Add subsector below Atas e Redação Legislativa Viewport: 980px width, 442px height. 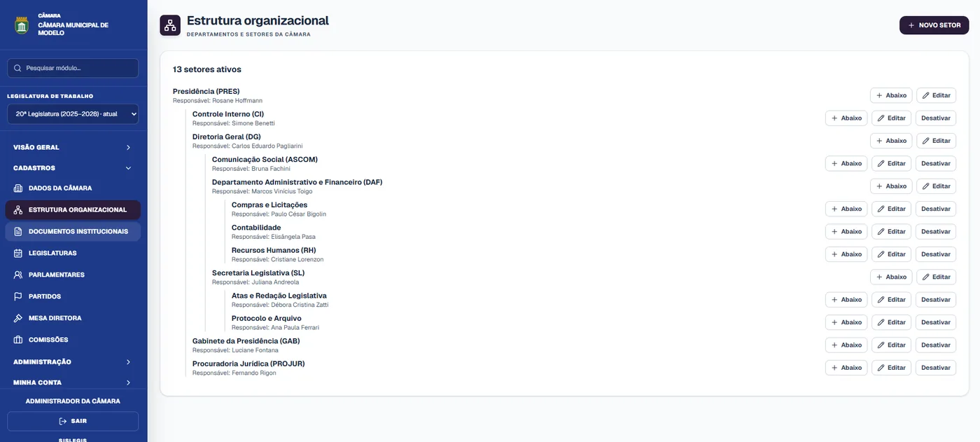846,300
